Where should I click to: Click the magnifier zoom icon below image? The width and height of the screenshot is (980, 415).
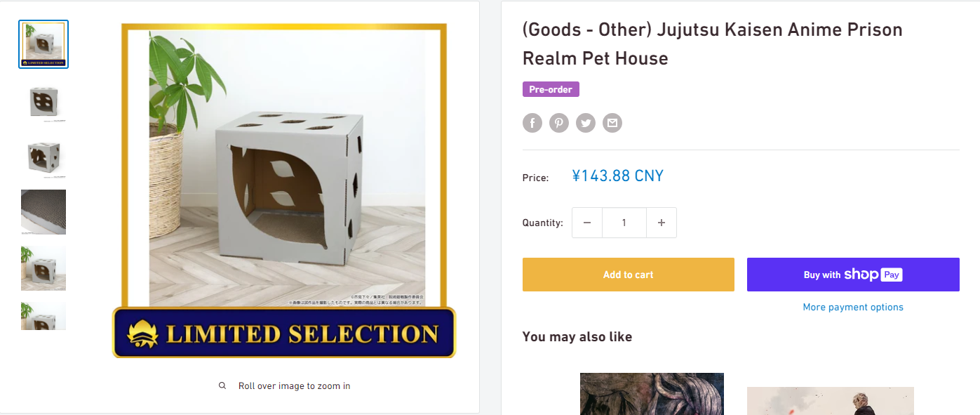222,386
